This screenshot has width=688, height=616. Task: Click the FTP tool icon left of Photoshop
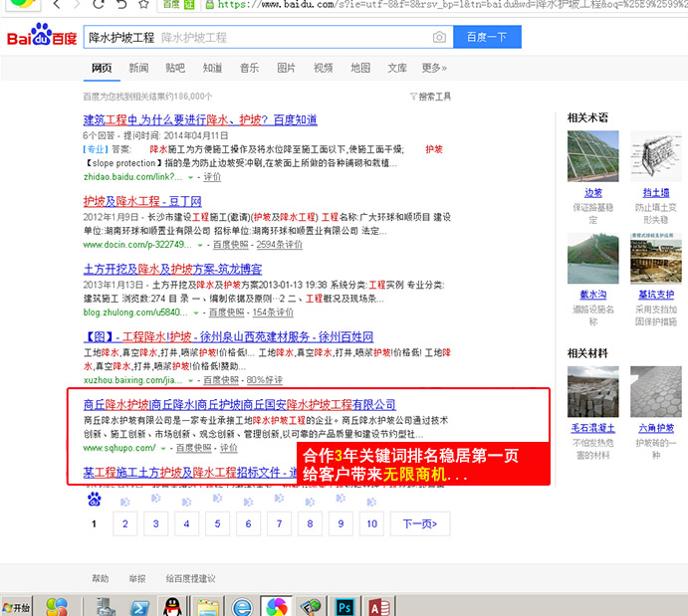pyautogui.click(x=311, y=607)
